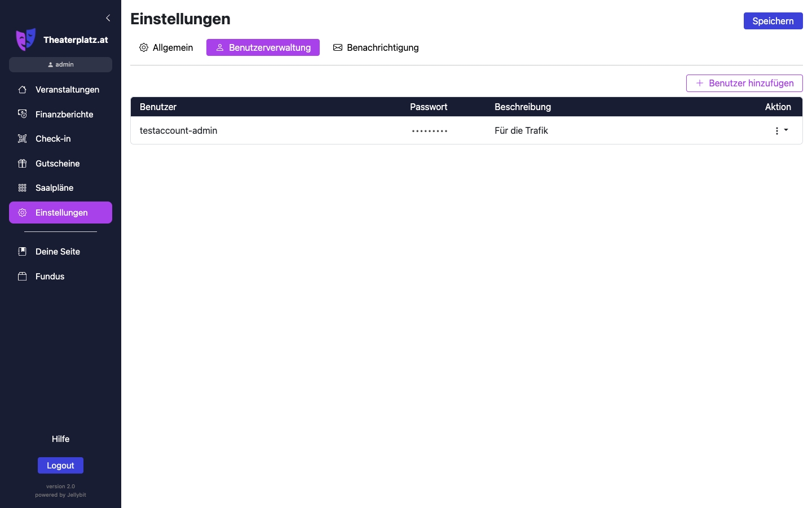The height and width of the screenshot is (508, 812).
Task: Open Gutscheine via the gift icon
Action: click(23, 164)
